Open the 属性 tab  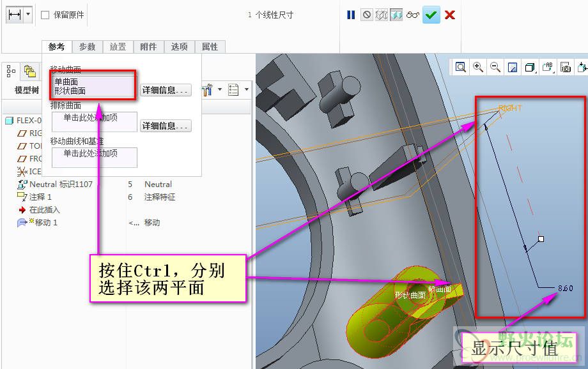pos(210,47)
